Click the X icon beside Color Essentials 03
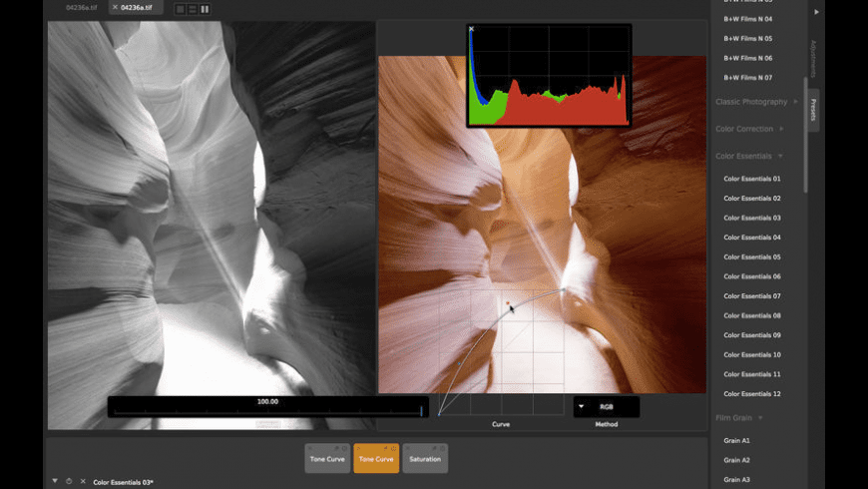Screen dimensions: 868x489 tap(83, 481)
